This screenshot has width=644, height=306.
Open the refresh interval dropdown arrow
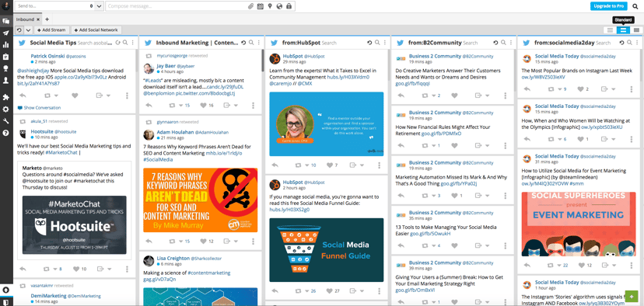tap(28, 30)
